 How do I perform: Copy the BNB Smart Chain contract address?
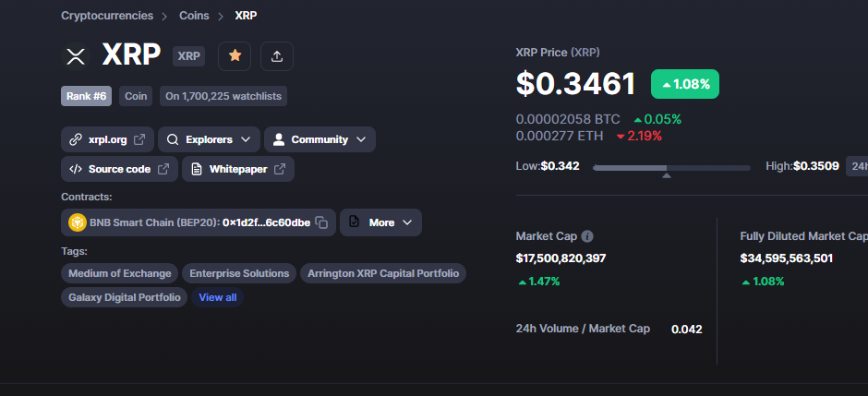321,222
